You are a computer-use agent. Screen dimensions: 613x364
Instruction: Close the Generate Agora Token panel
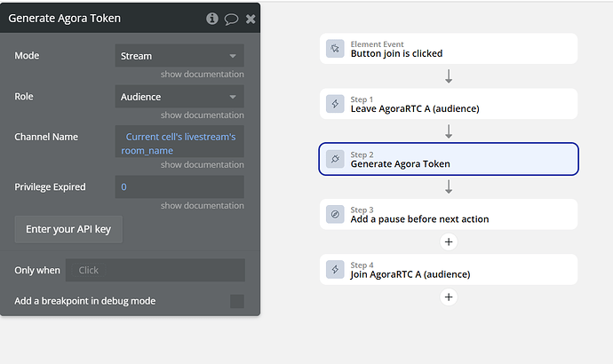[251, 19]
